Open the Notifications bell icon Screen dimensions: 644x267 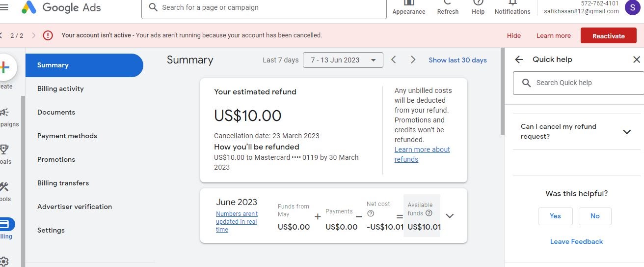pyautogui.click(x=512, y=2)
